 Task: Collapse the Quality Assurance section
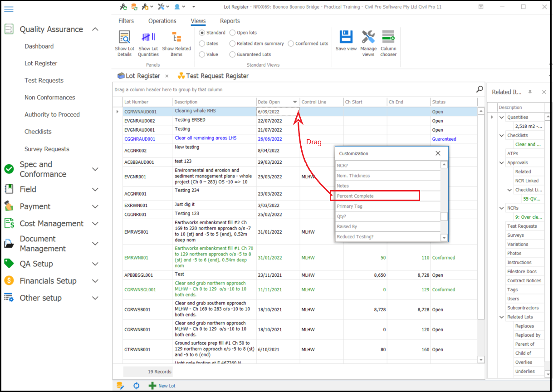click(95, 29)
